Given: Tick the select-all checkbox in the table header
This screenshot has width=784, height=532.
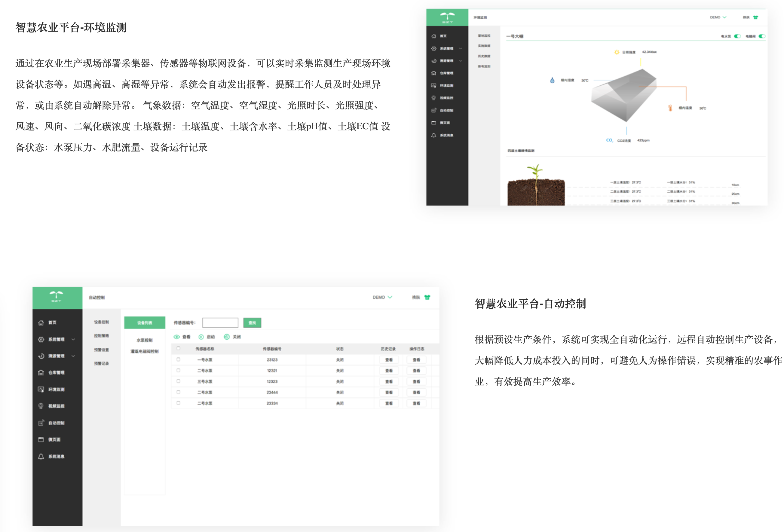Looking at the screenshot, I should coord(179,348).
